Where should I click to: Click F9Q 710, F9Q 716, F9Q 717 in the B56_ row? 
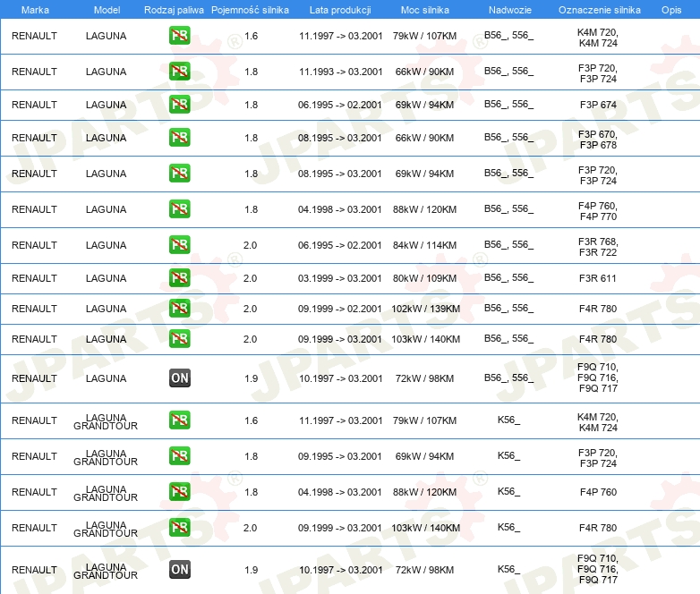click(x=598, y=378)
